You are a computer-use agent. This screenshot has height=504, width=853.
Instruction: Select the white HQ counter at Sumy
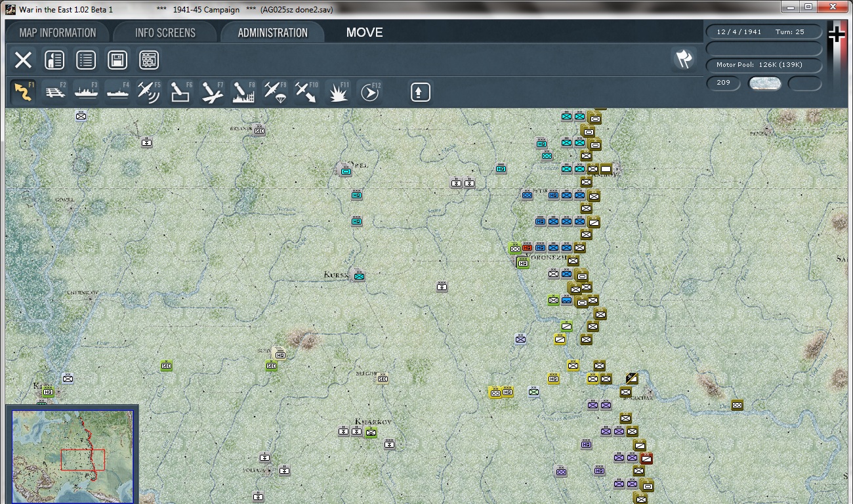click(x=280, y=354)
